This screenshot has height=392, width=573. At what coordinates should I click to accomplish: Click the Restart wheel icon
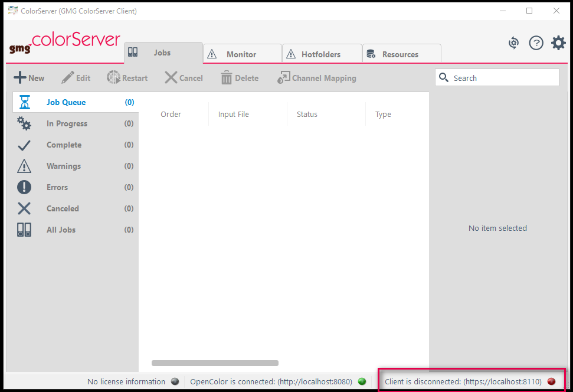coord(113,77)
